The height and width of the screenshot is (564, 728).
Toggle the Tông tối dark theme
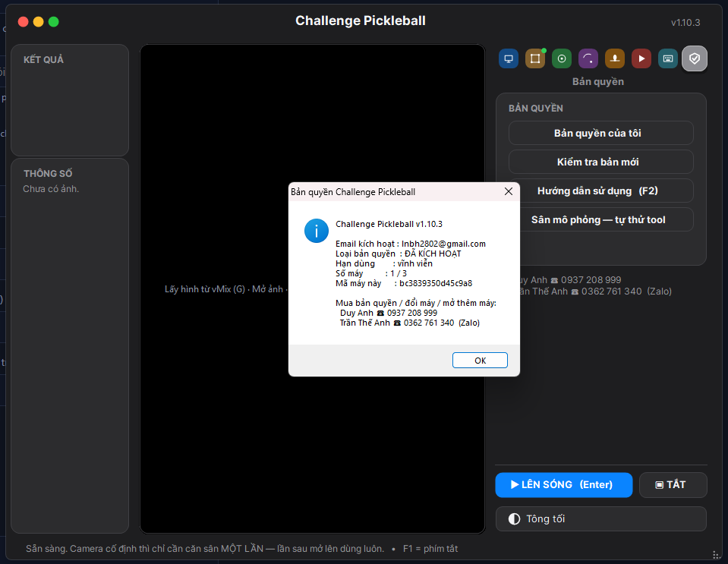pyautogui.click(x=601, y=518)
